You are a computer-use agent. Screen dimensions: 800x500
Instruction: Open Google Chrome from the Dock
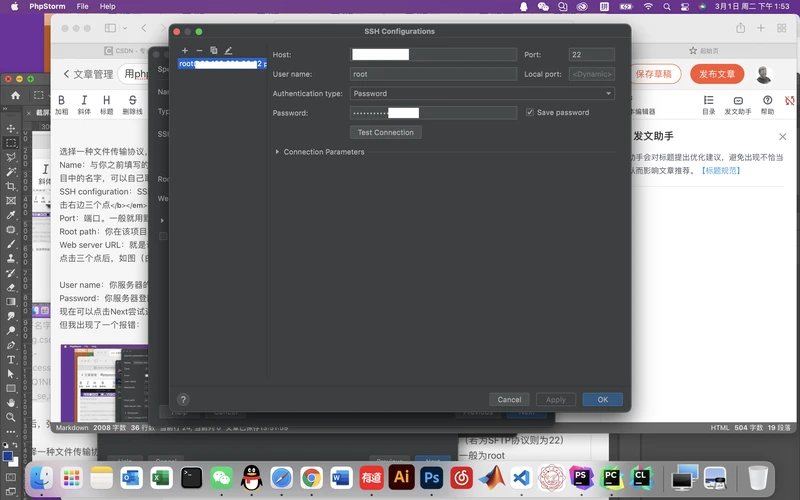point(311,478)
